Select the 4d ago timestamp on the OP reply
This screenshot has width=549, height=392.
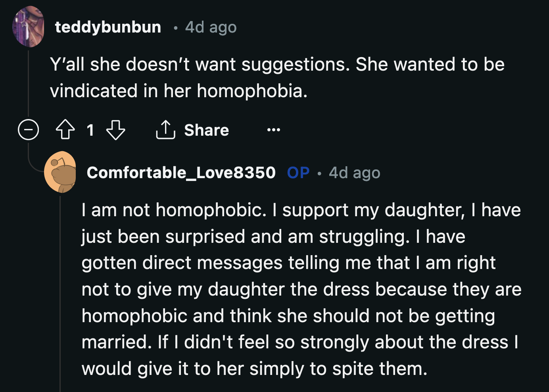pyautogui.click(x=354, y=173)
